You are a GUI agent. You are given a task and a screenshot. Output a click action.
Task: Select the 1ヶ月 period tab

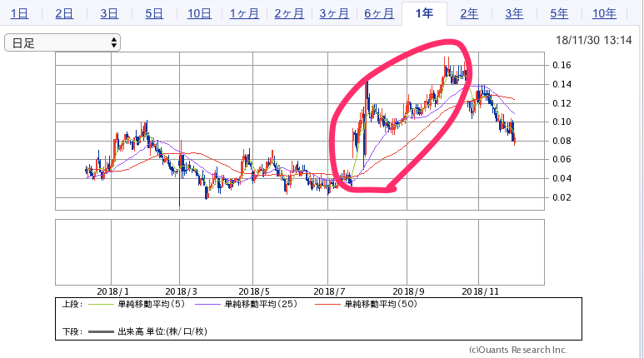point(244,13)
